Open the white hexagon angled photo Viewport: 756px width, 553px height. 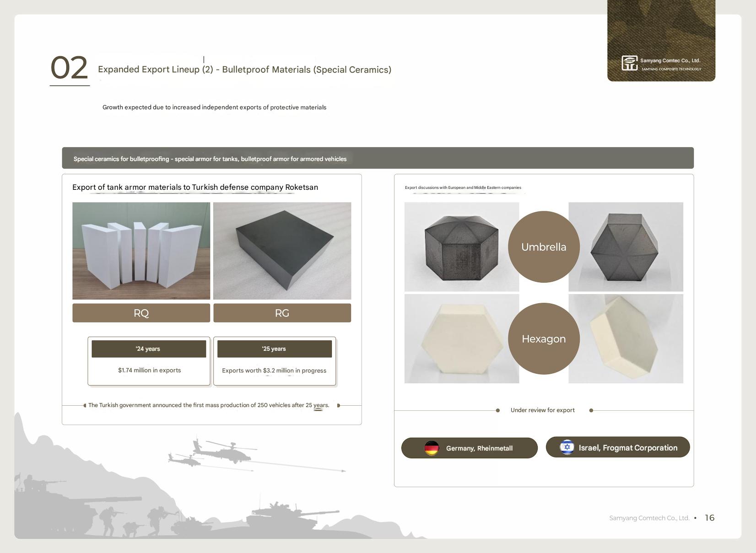tap(626, 339)
